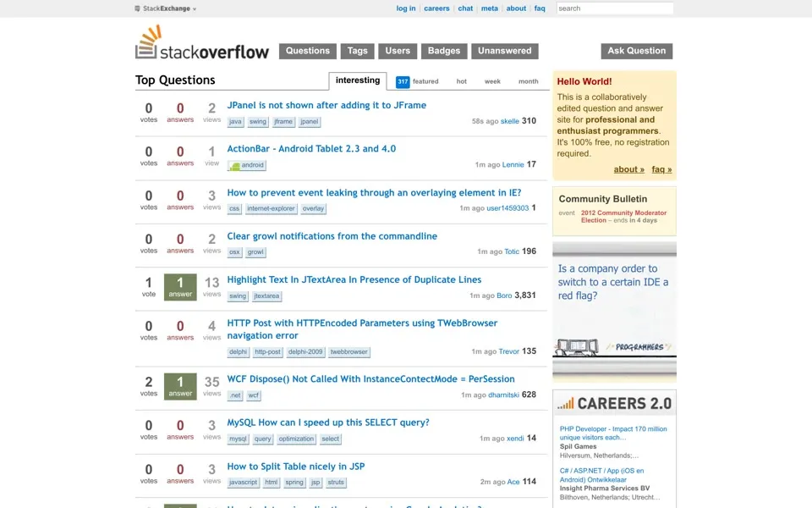Click the overlay tag
The width and height of the screenshot is (812, 508).
pos(313,209)
